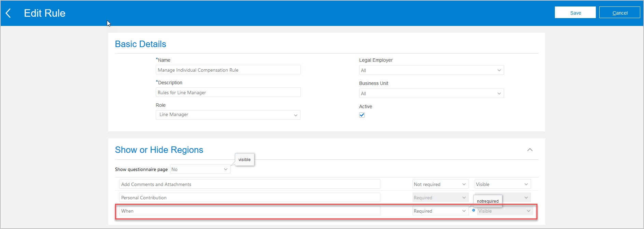Click the When region field
Viewport: 644px width, 229px height.
tap(249, 211)
